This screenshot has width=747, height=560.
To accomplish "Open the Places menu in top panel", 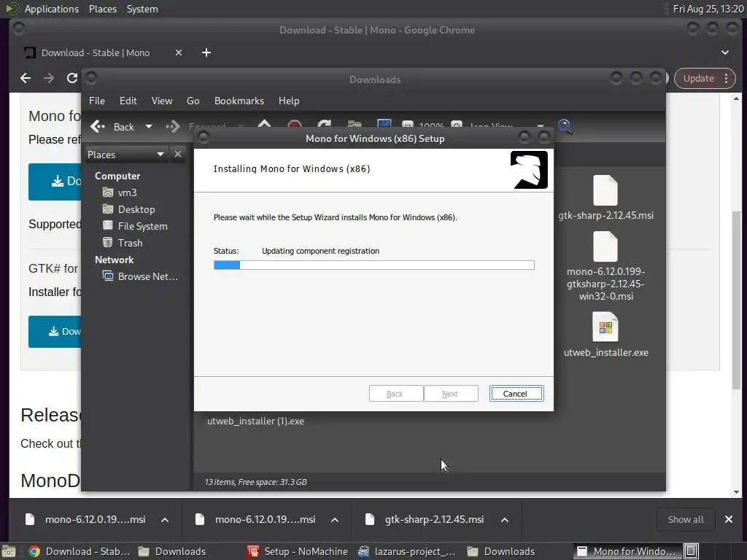I will click(102, 9).
